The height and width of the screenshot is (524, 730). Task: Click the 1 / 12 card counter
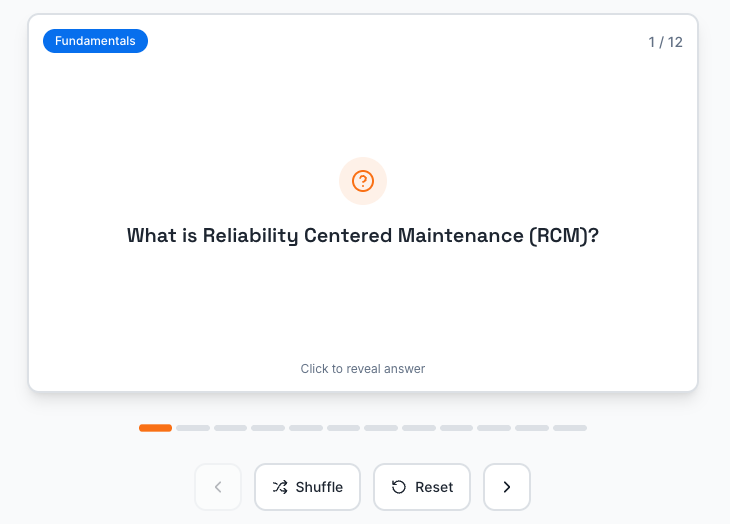pyautogui.click(x=665, y=42)
